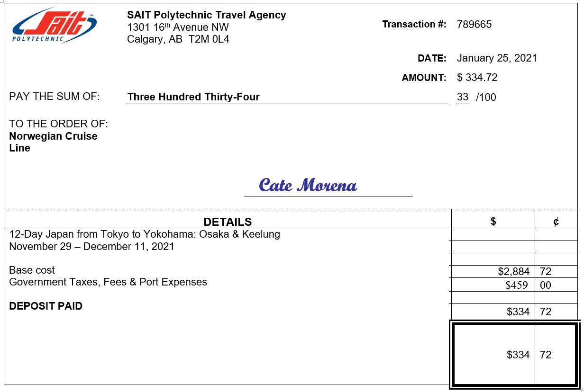Click the SAIT Polytechnic Travel Agency heading

pyautogui.click(x=207, y=15)
